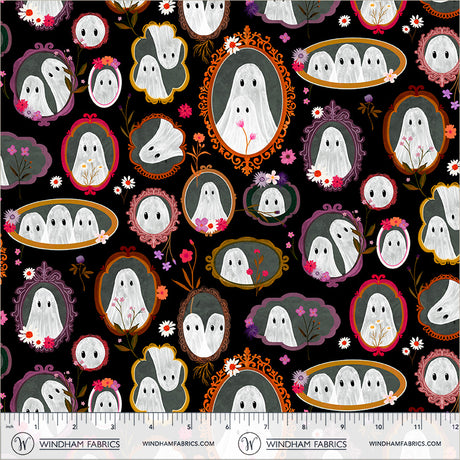Select the 6 inch ruler mark
The image size is (460, 460).
click(x=227, y=427)
